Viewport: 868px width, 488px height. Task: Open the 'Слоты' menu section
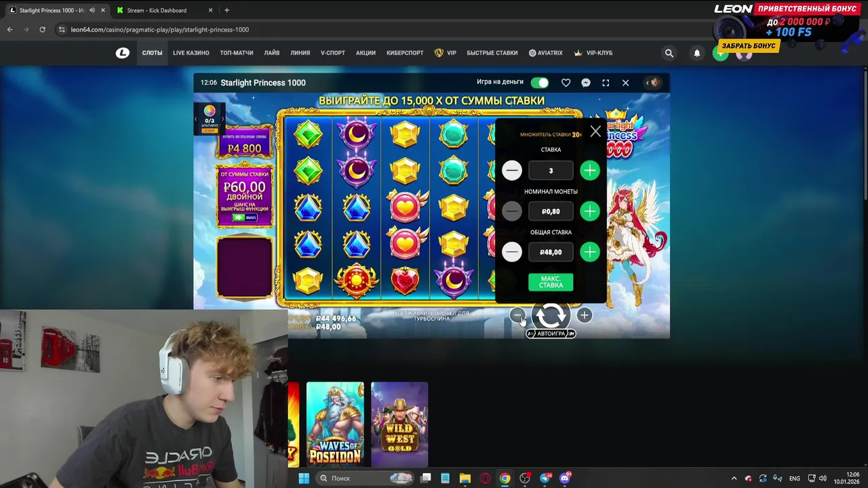[x=152, y=53]
